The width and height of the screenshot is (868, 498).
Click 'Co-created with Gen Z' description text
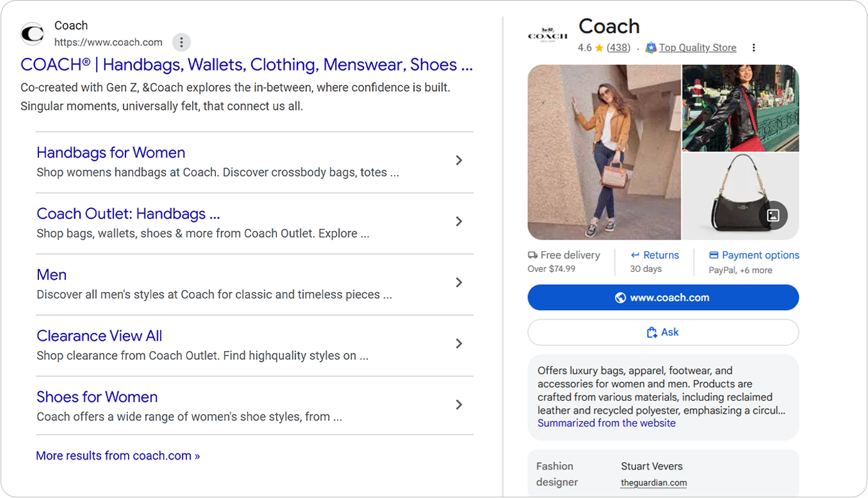tap(235, 97)
